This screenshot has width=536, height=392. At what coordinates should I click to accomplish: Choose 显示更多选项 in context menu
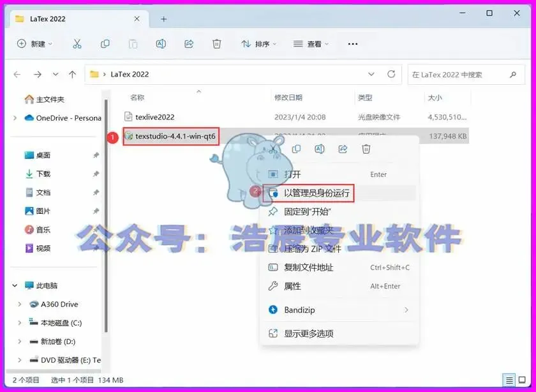point(339,333)
